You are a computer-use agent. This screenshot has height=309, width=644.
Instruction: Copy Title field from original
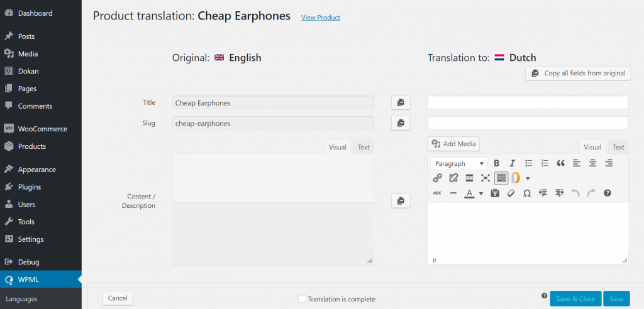[401, 102]
